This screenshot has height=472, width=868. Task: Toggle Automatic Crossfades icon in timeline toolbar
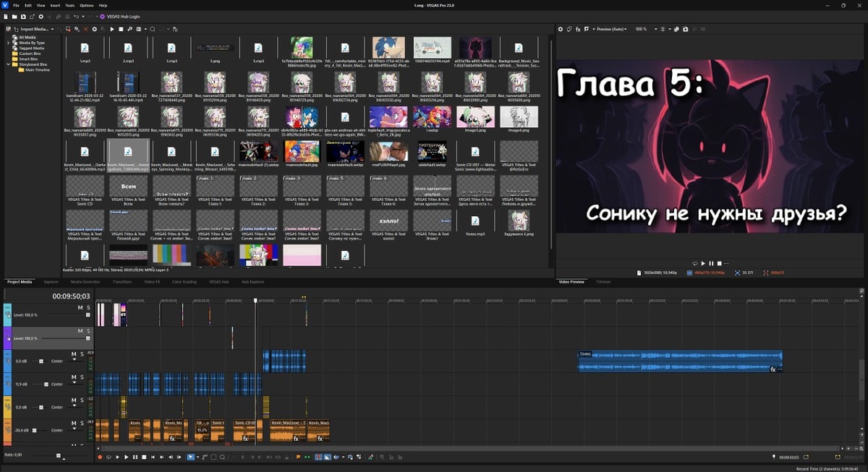click(x=328, y=457)
